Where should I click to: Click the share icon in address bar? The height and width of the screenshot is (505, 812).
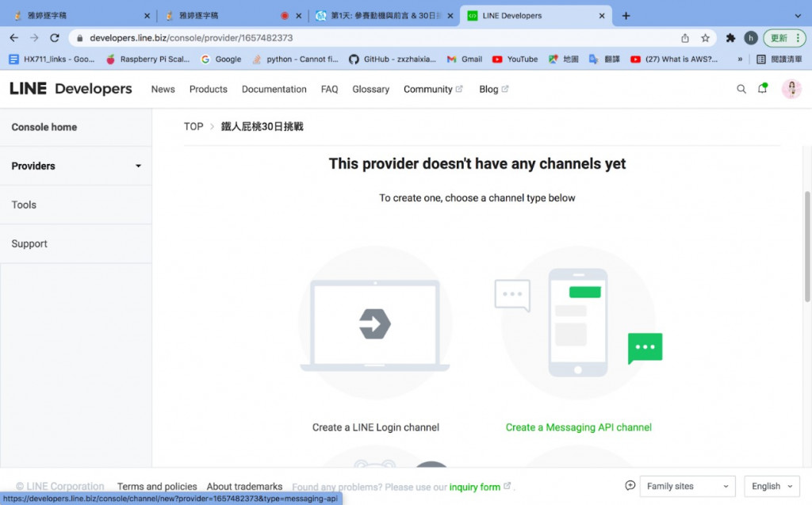684,38
